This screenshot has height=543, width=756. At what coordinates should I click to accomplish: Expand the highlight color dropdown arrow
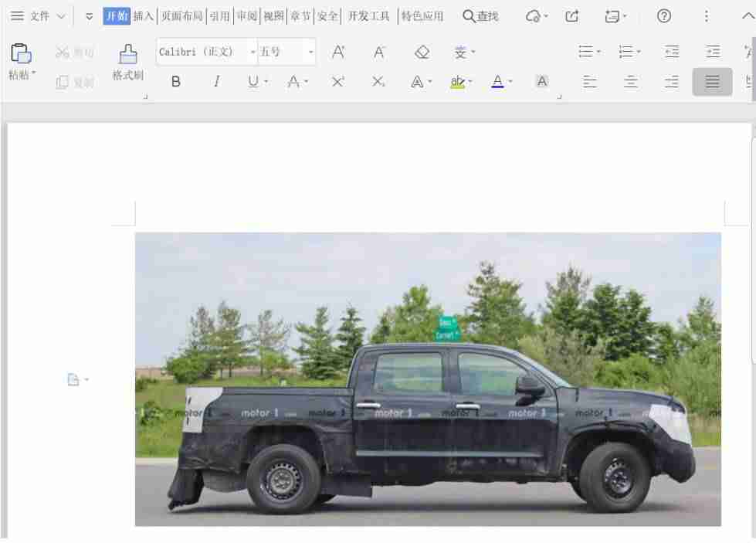click(470, 82)
